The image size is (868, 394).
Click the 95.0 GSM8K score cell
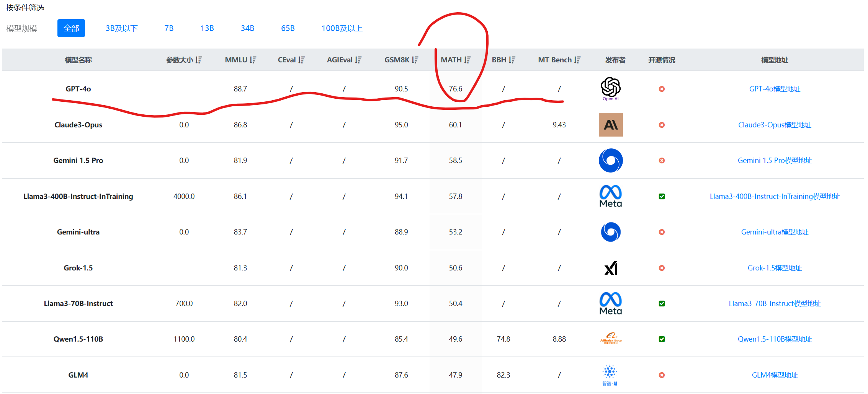[401, 125]
